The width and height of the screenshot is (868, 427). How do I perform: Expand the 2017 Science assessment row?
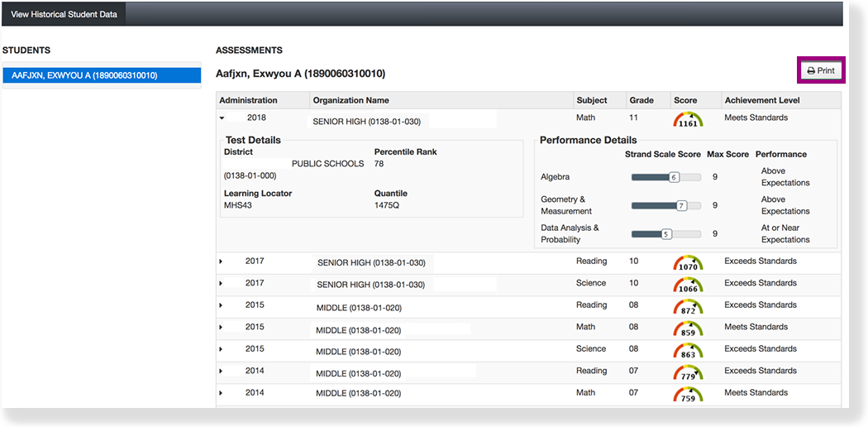click(221, 284)
